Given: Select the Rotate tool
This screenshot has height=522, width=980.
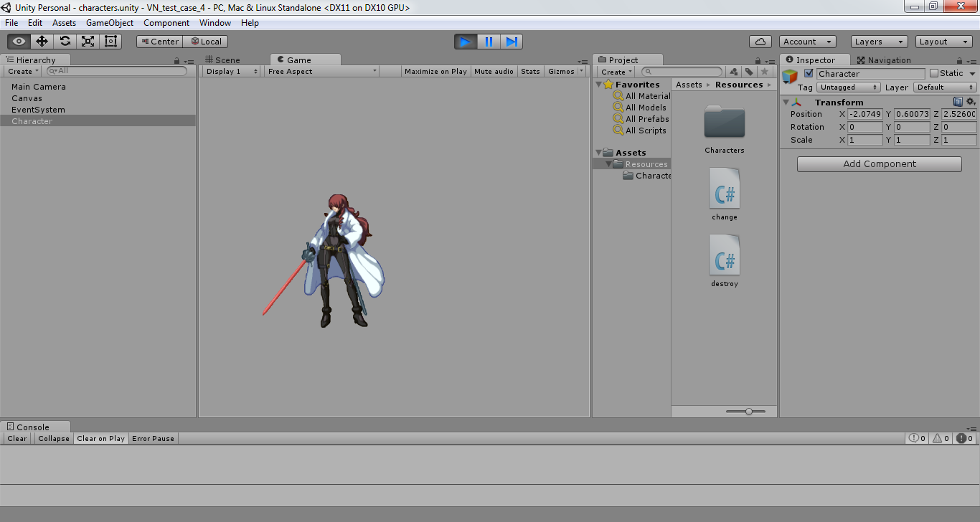Looking at the screenshot, I should 65,42.
